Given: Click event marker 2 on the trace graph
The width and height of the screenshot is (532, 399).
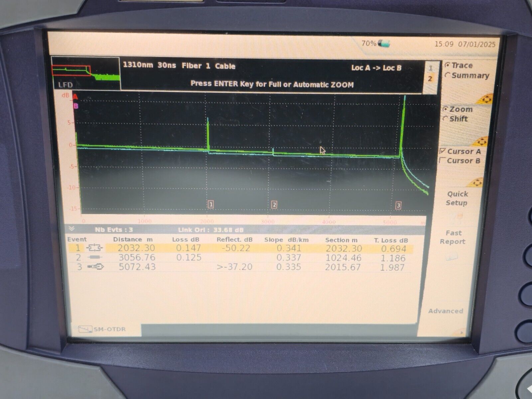Looking at the screenshot, I should tap(274, 204).
